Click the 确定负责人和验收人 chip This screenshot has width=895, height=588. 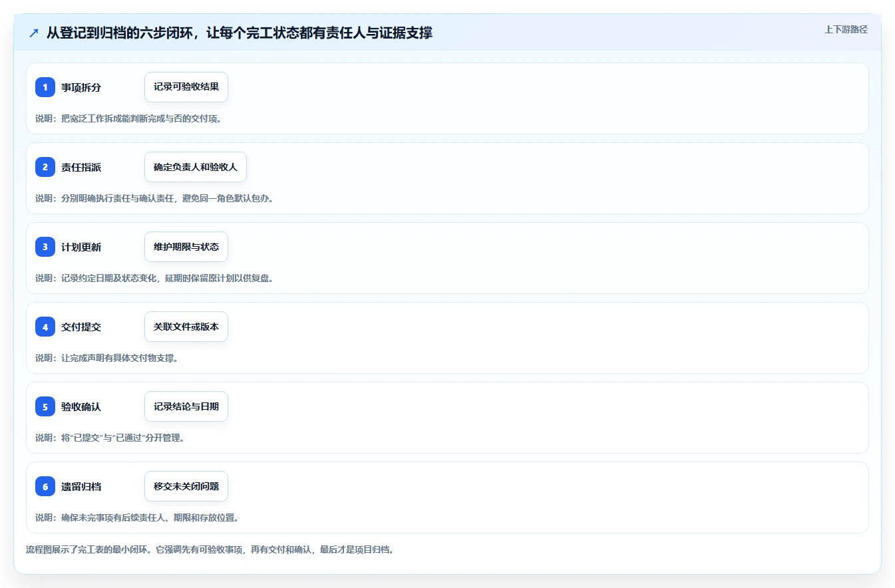[x=196, y=167]
